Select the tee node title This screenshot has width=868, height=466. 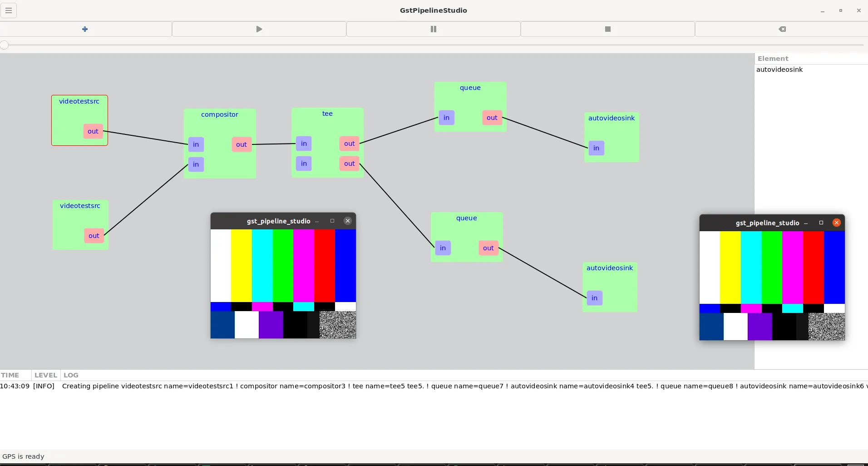coord(327,114)
